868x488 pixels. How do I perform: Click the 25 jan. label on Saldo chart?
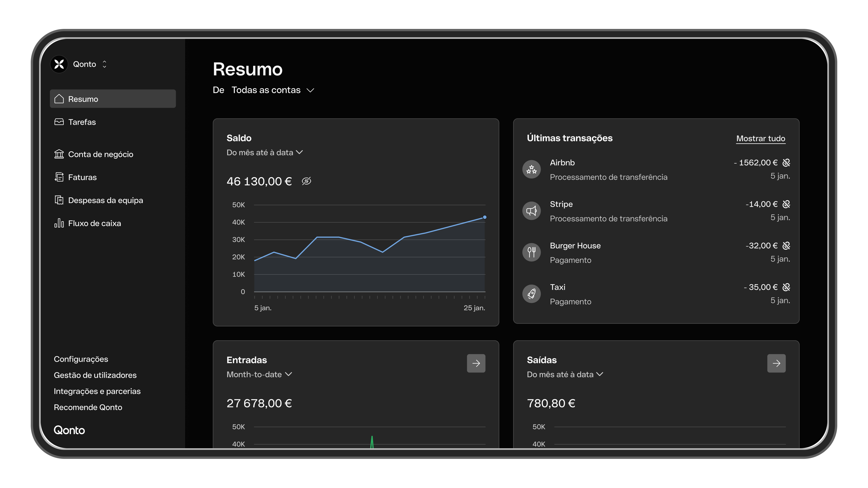point(474,308)
